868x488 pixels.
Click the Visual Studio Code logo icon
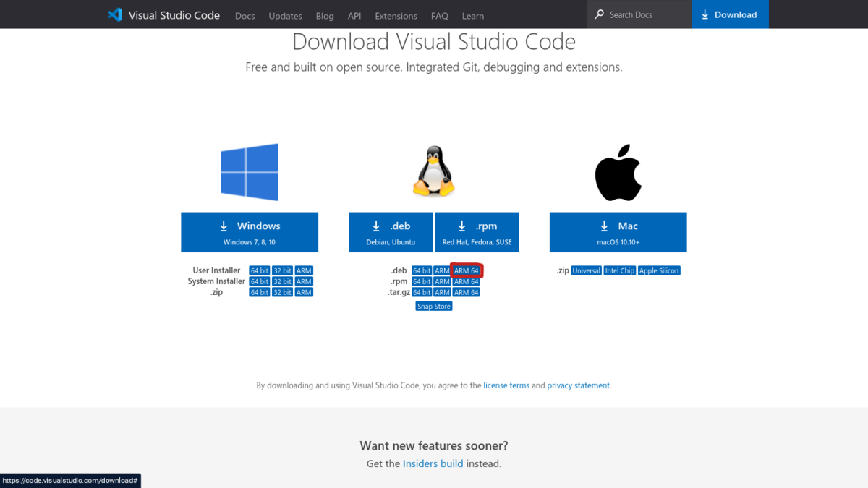point(114,14)
